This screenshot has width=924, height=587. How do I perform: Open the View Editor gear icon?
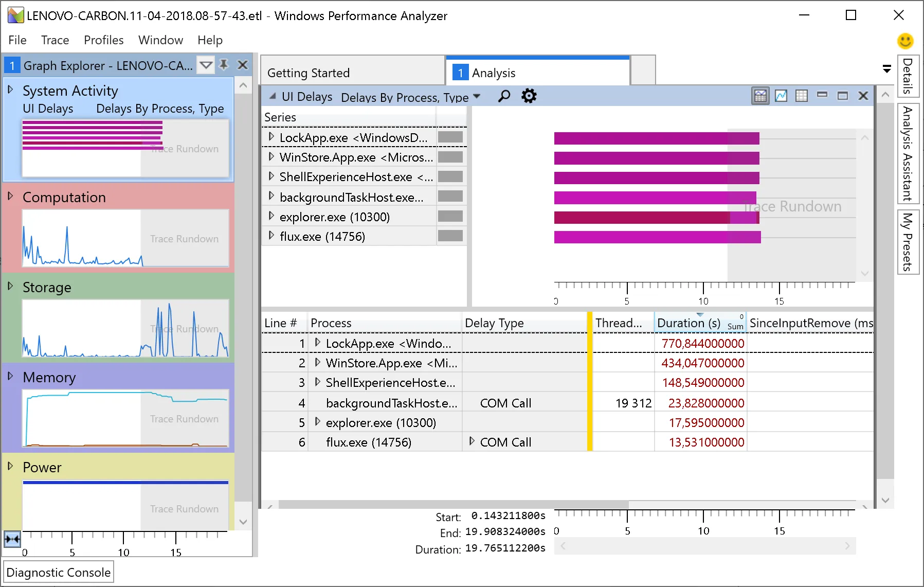[x=529, y=96]
